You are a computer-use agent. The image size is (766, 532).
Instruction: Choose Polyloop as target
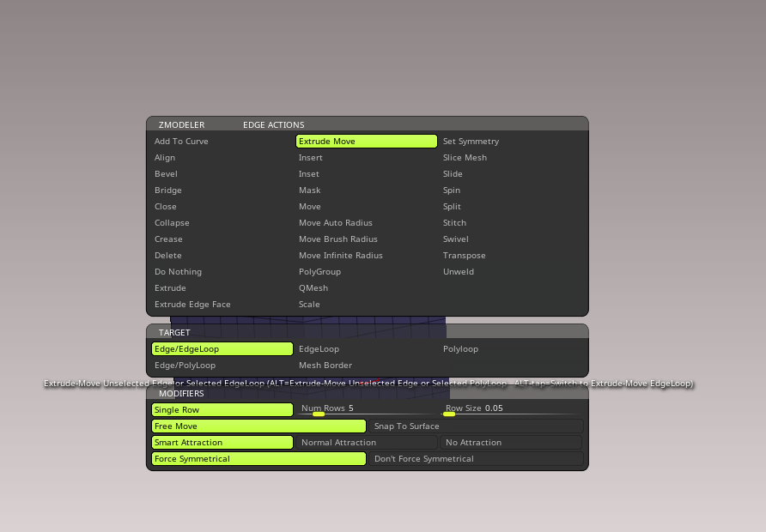tap(460, 349)
